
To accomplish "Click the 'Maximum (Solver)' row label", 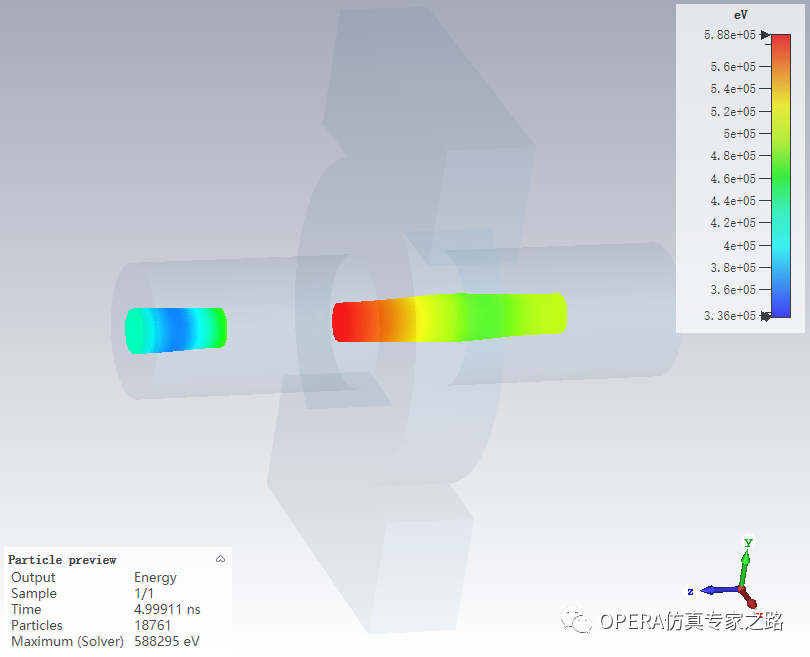I will click(x=68, y=642).
